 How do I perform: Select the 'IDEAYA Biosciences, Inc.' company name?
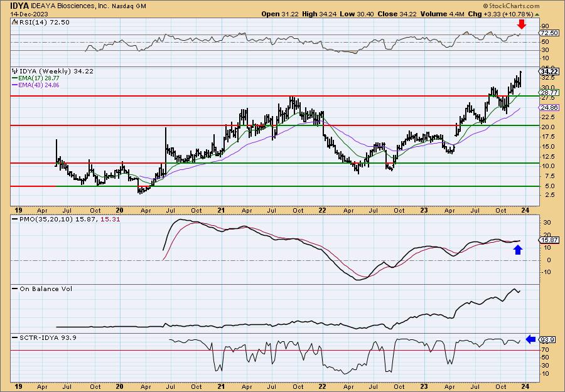click(x=69, y=6)
